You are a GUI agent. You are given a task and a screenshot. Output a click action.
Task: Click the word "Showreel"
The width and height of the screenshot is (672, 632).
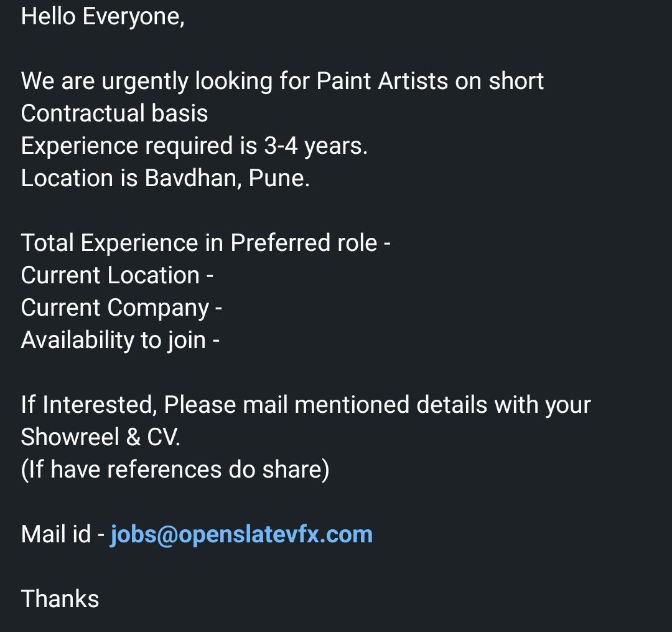pos(68,437)
